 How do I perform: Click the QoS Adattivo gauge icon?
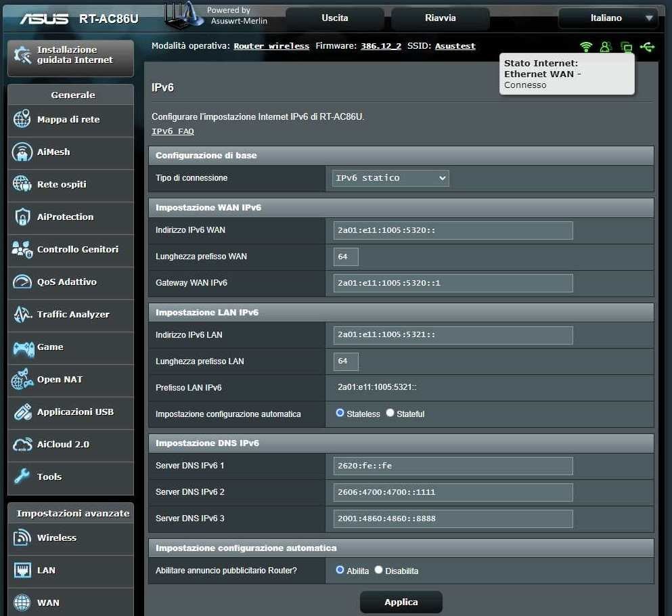pos(22,282)
